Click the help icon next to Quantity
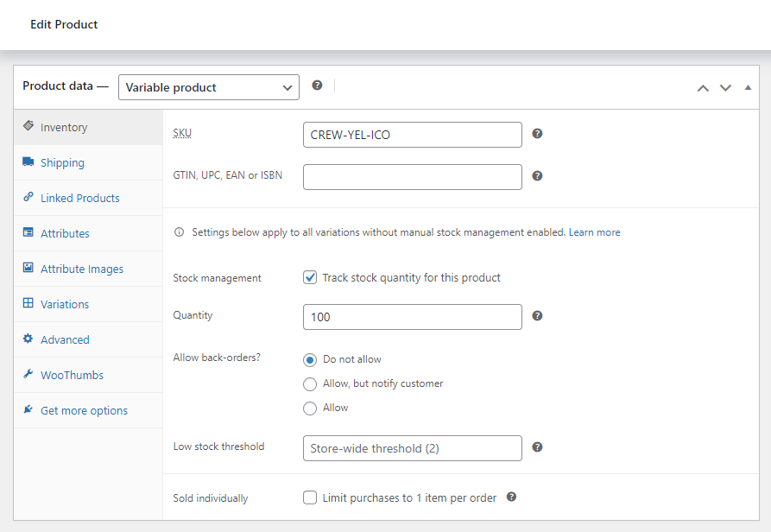Image resolution: width=771 pixels, height=532 pixels. coord(537,316)
